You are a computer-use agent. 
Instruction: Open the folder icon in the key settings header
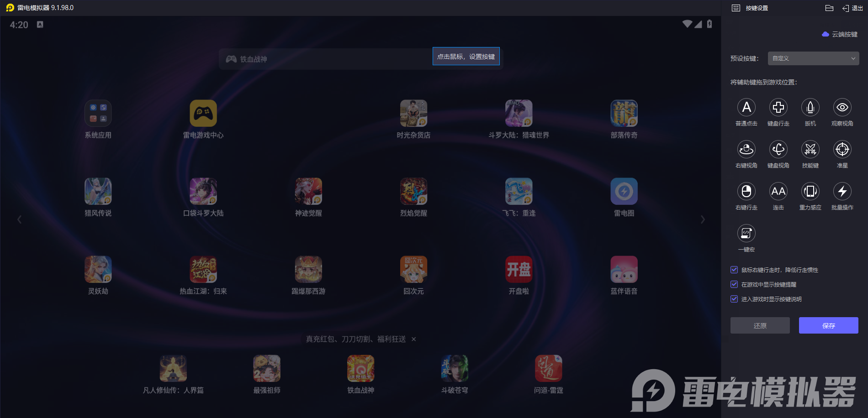pyautogui.click(x=830, y=8)
